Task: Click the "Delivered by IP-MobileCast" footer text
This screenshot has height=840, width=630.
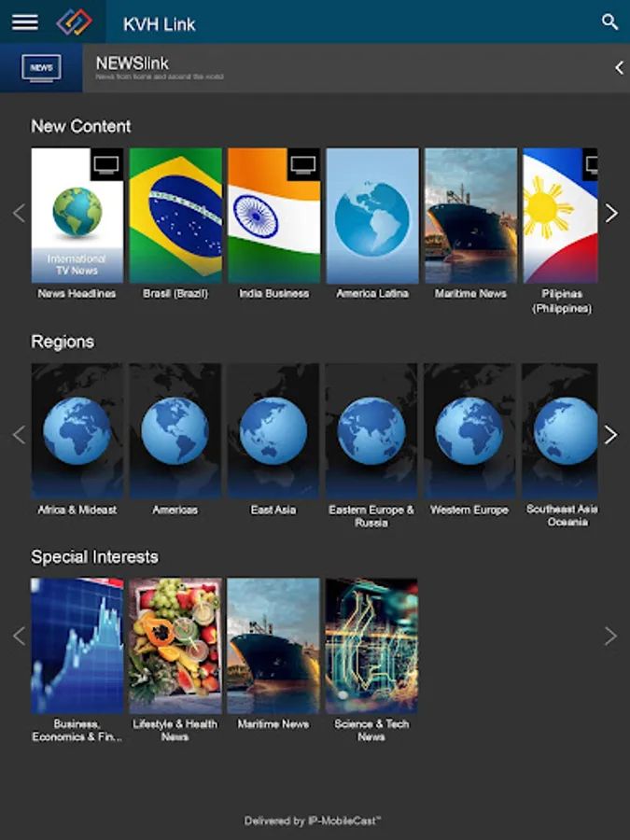Action: tap(313, 820)
